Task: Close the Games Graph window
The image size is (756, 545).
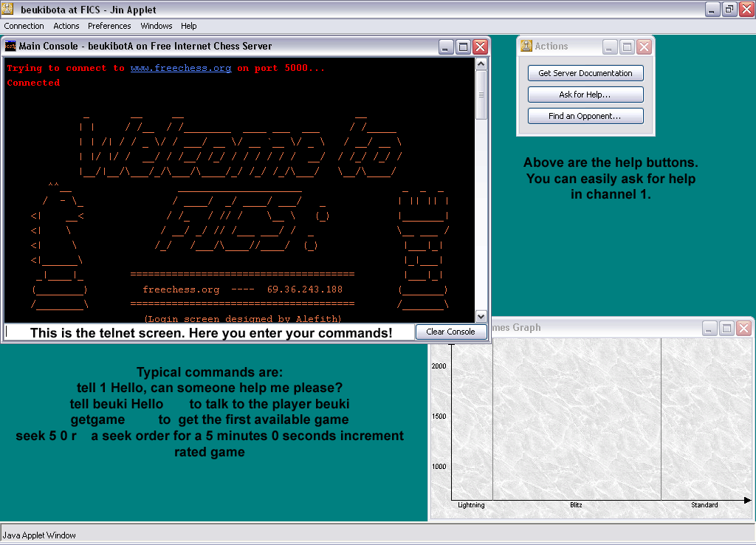Action: point(744,329)
